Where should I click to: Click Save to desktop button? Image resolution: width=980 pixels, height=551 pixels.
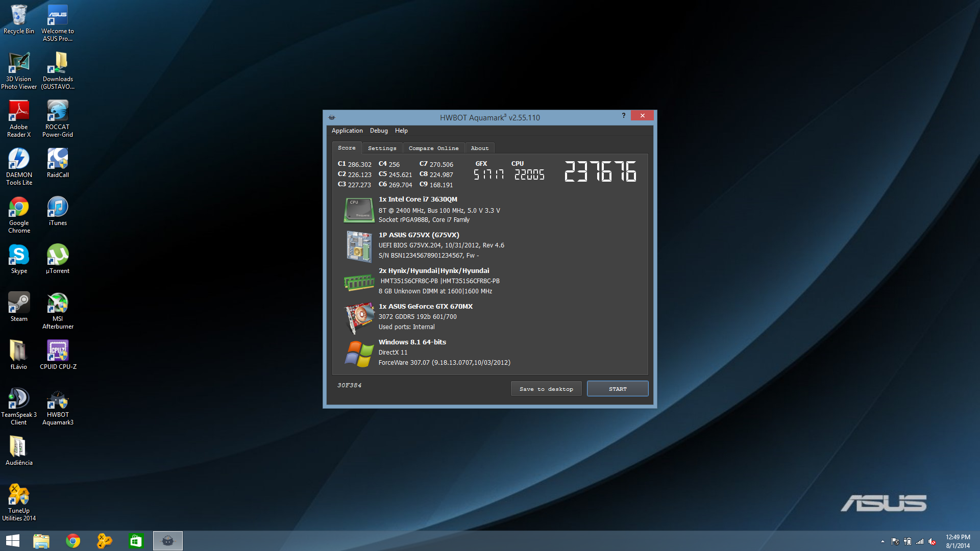[546, 389]
